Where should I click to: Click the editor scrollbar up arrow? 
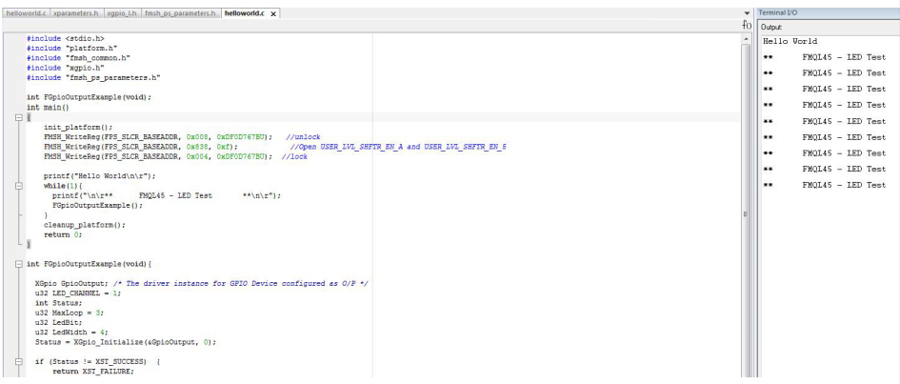tap(746, 38)
